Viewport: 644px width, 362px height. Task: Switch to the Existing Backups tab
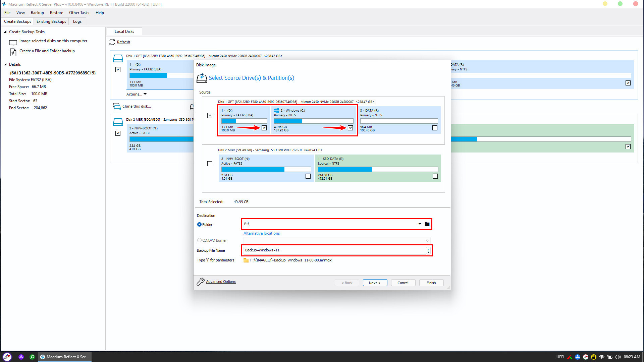[51, 21]
